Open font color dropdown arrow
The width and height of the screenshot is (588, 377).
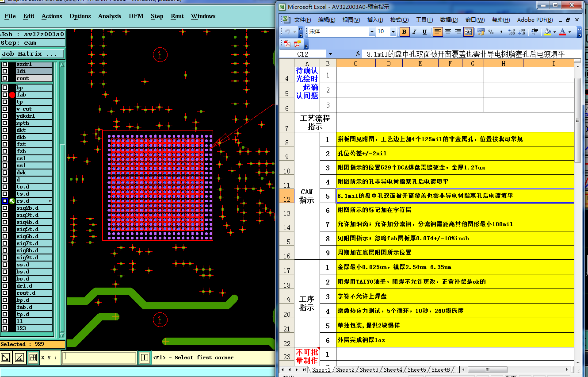tap(569, 32)
